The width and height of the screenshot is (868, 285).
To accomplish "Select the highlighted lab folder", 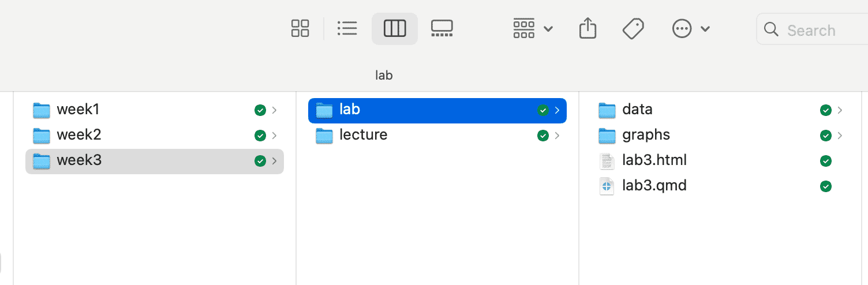I will [x=350, y=110].
